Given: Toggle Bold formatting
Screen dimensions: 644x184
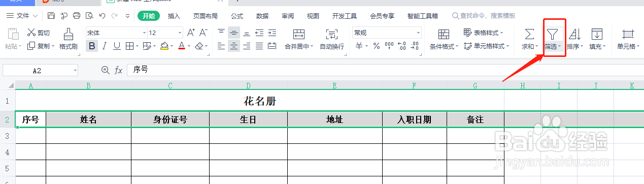Looking at the screenshot, I should point(92,46).
